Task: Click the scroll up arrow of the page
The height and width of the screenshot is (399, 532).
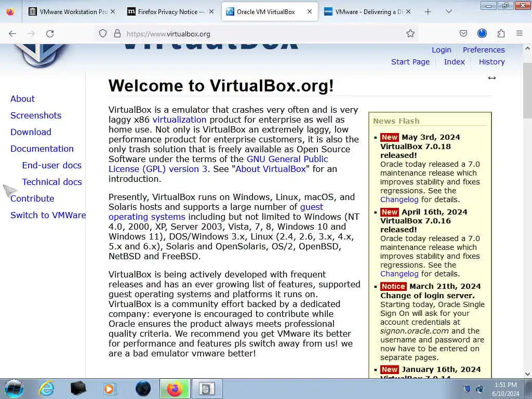Action: click(527, 48)
